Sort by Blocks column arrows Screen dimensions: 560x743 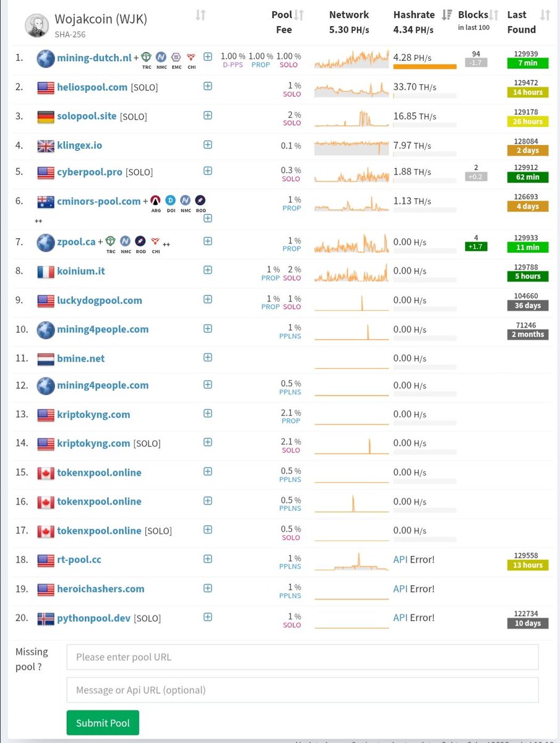(x=494, y=15)
